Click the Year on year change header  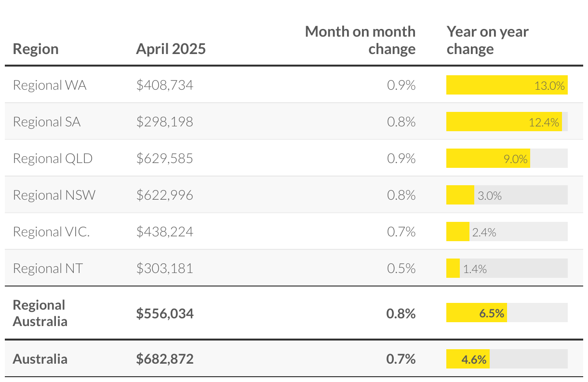(487, 41)
